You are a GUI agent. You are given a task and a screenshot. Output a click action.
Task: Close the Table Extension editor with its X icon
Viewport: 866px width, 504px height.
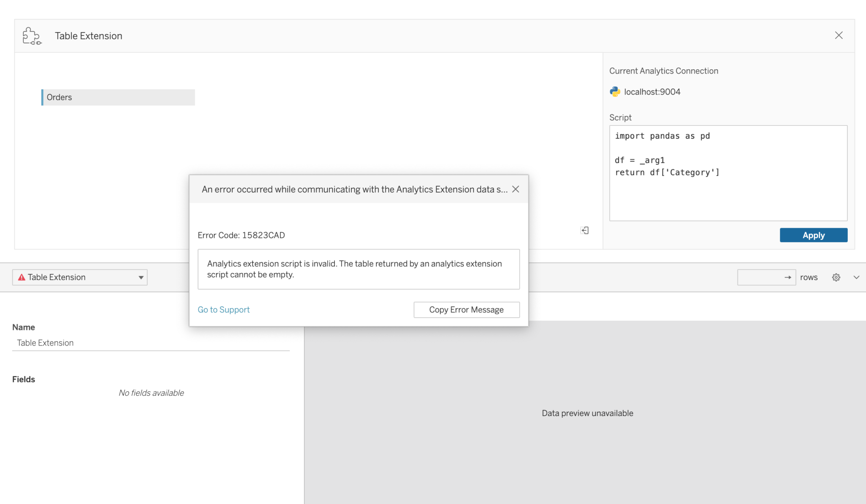(x=839, y=35)
